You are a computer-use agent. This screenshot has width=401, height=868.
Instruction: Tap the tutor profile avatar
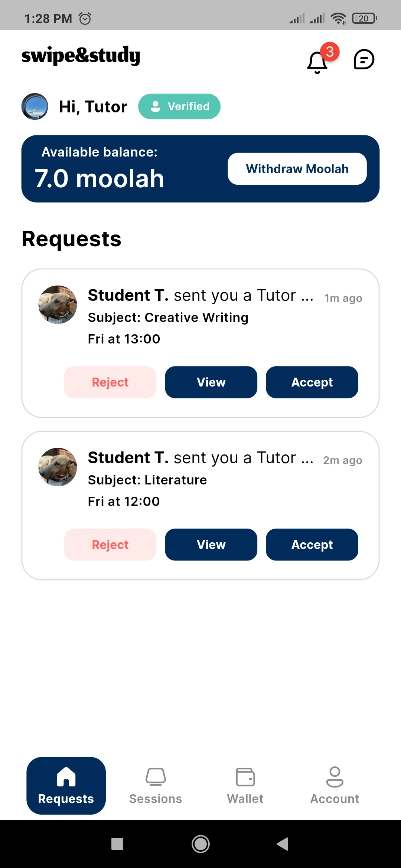click(35, 106)
